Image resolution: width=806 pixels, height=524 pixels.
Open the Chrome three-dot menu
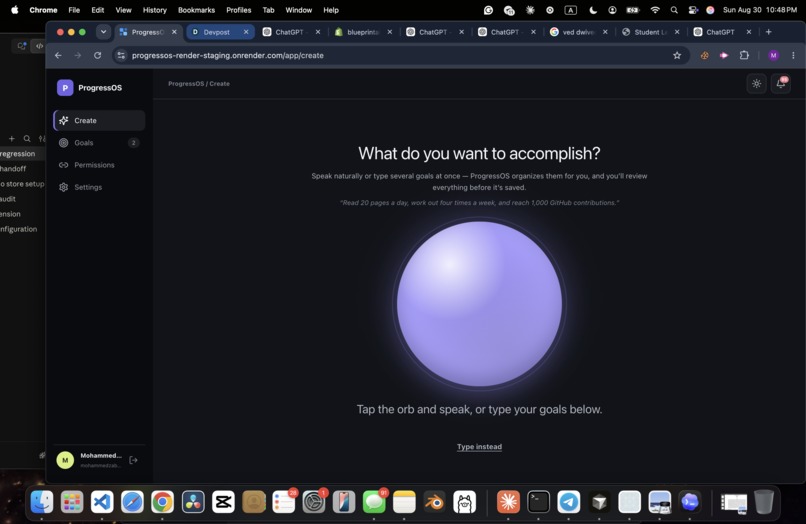coord(793,56)
